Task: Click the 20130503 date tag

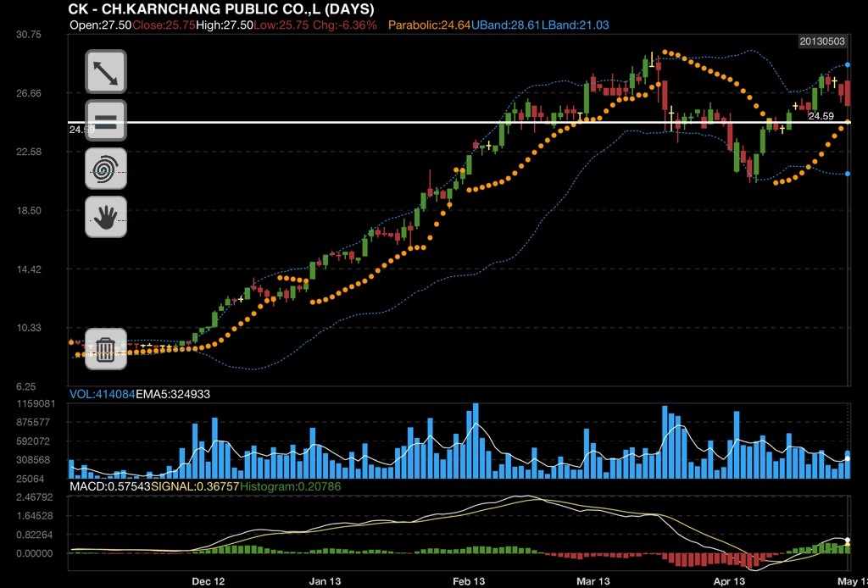Action: pyautogui.click(x=822, y=42)
